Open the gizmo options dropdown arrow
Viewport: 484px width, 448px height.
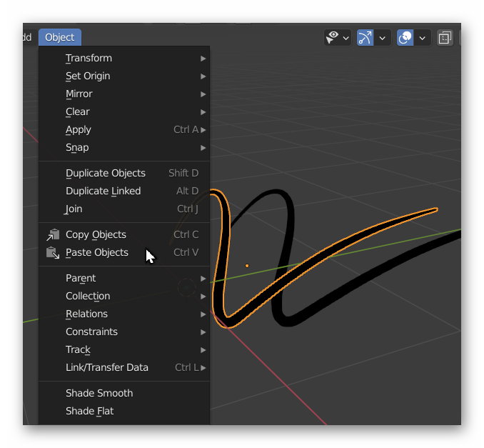(383, 38)
